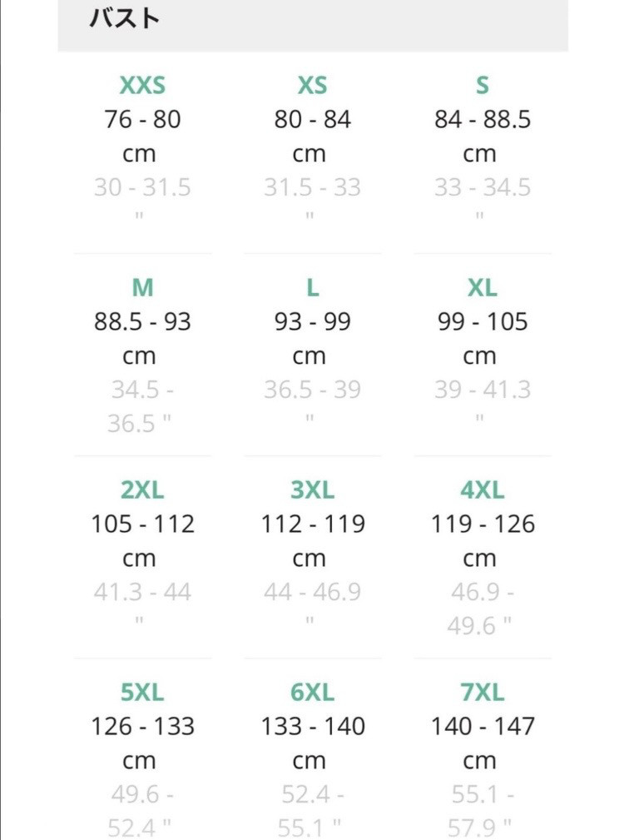Screen dimensions: 624x840
Task: Pick the 4XL size label
Action: coord(482,490)
